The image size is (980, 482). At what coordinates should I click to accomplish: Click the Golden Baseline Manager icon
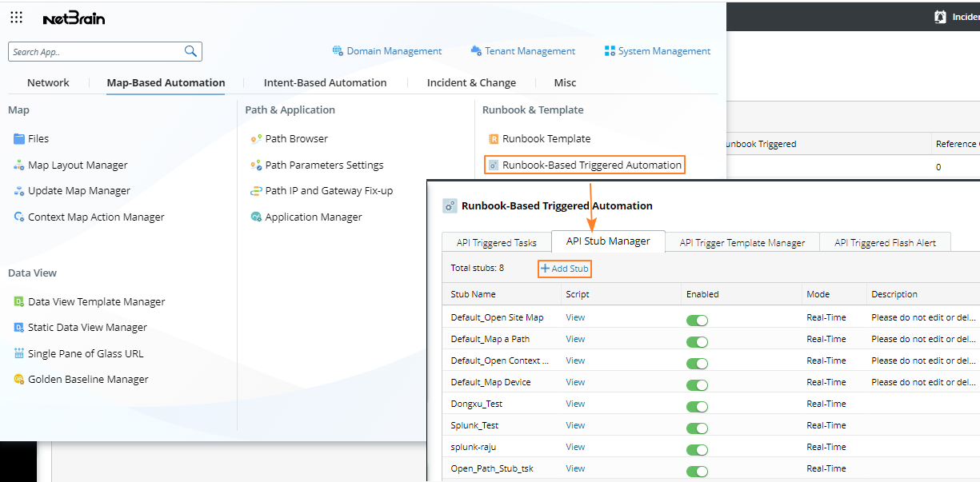(19, 380)
